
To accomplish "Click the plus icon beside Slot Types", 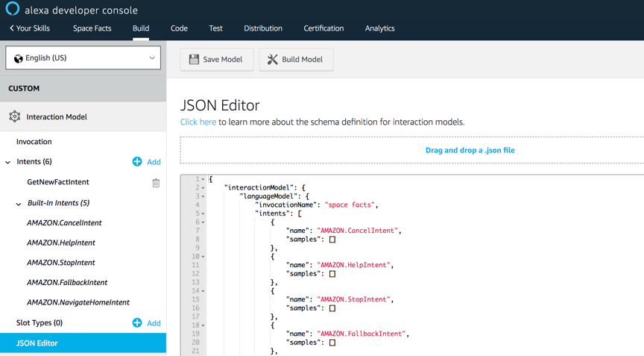I will click(137, 323).
